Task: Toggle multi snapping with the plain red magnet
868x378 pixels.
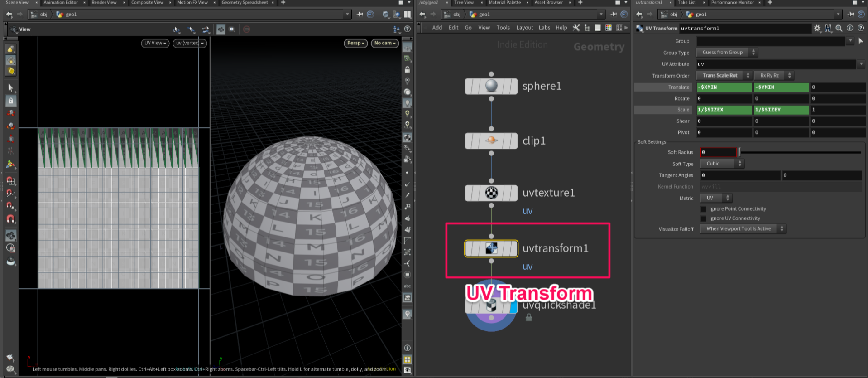Action: [11, 219]
